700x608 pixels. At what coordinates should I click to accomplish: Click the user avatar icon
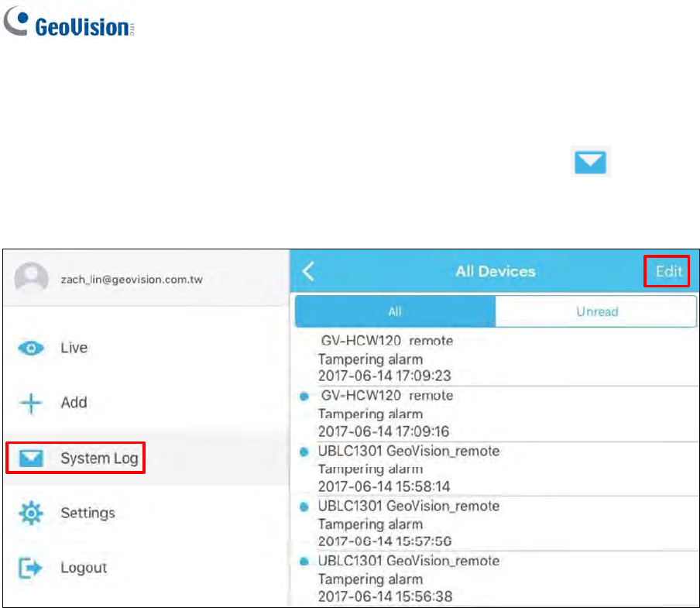click(x=31, y=277)
